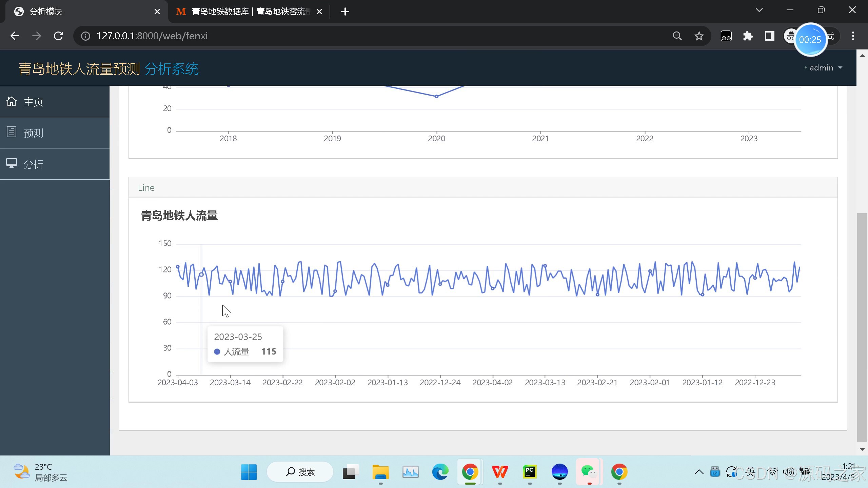Click the home icon beside 主页

12,101
